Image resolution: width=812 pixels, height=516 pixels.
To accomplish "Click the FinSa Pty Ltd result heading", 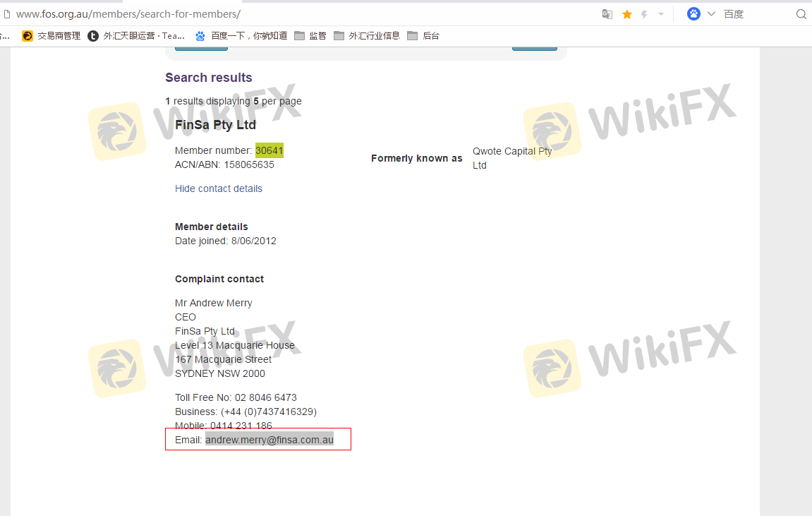I will 215,125.
